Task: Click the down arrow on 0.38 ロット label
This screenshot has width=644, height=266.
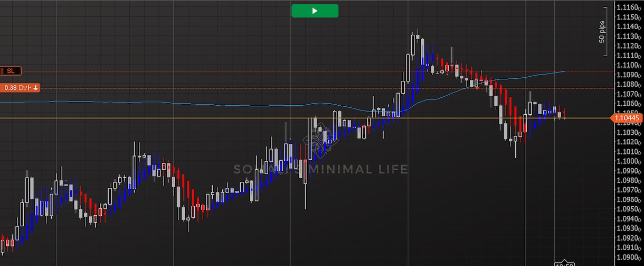Action: coord(35,88)
